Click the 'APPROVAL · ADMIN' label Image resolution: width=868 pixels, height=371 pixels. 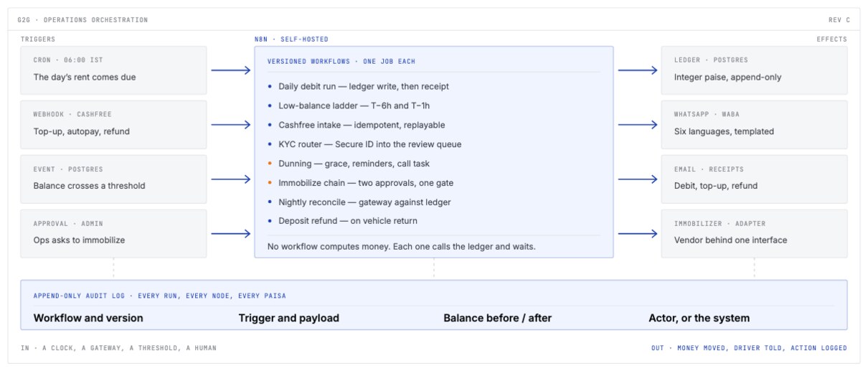click(x=68, y=224)
